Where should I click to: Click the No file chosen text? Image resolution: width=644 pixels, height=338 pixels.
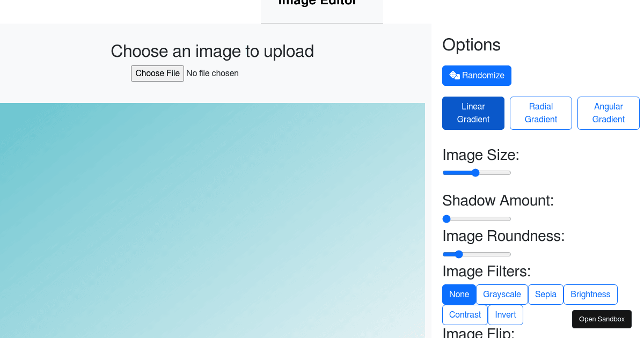point(213,73)
